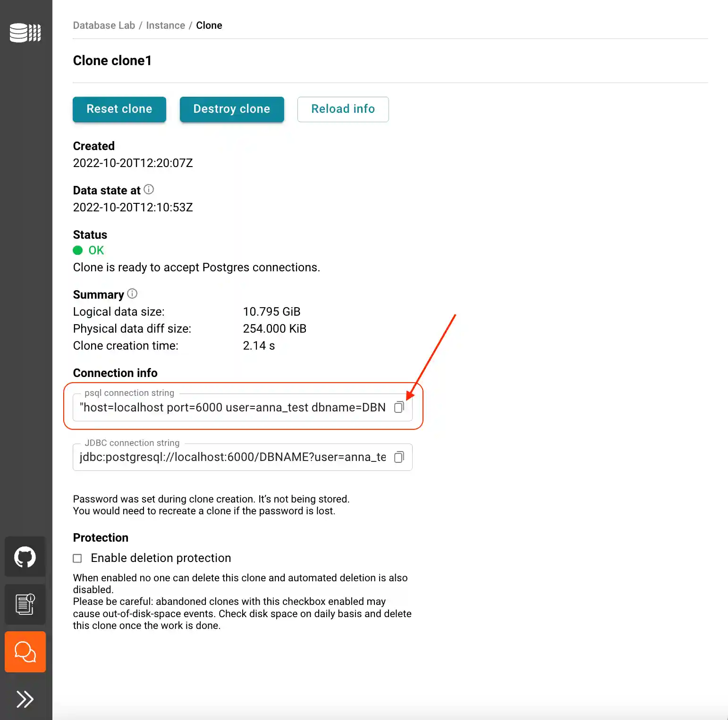Screen dimensions: 728x720
Task: Copy the JDBC connection string
Action: point(399,457)
